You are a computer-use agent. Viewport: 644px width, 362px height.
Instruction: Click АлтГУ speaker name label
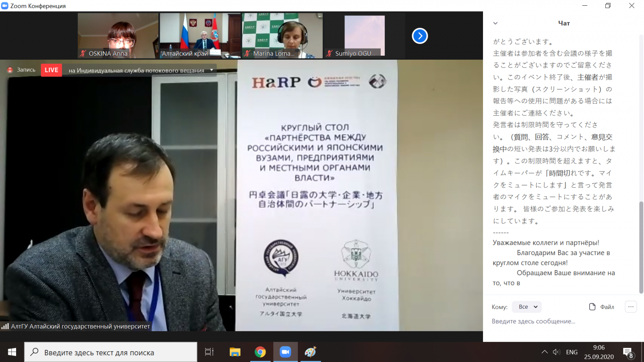click(x=80, y=326)
